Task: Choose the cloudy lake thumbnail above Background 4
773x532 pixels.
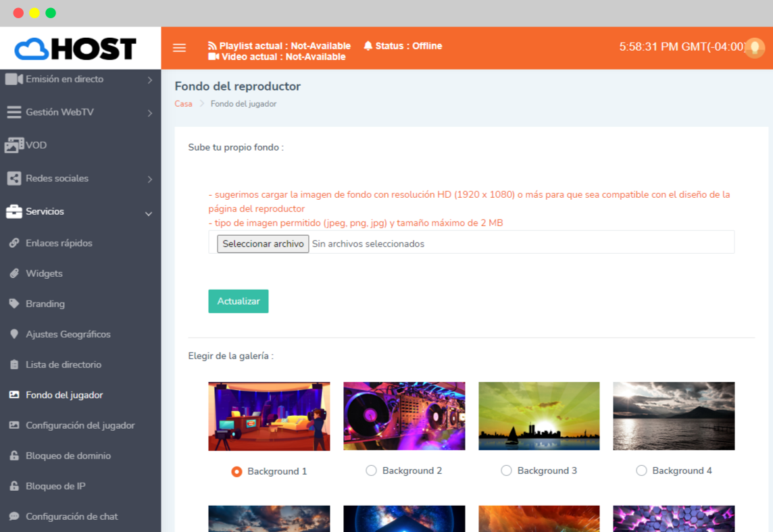Action: 674,417
